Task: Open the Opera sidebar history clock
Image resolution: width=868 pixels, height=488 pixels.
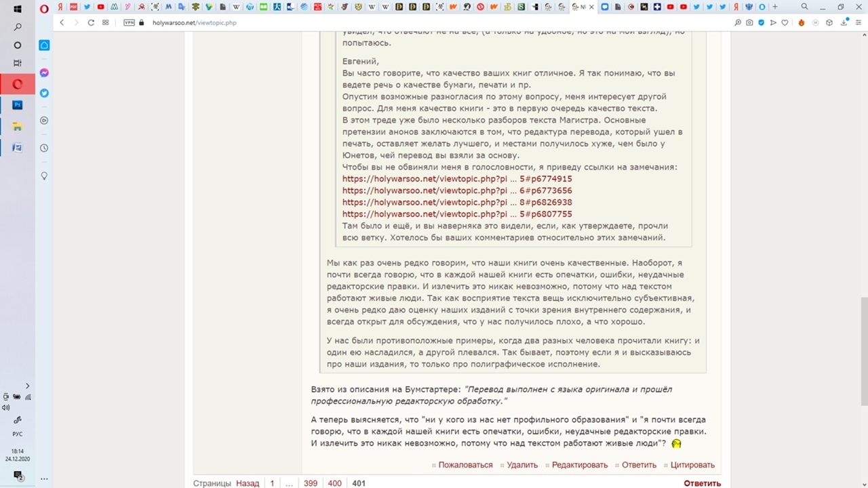Action: (x=44, y=148)
